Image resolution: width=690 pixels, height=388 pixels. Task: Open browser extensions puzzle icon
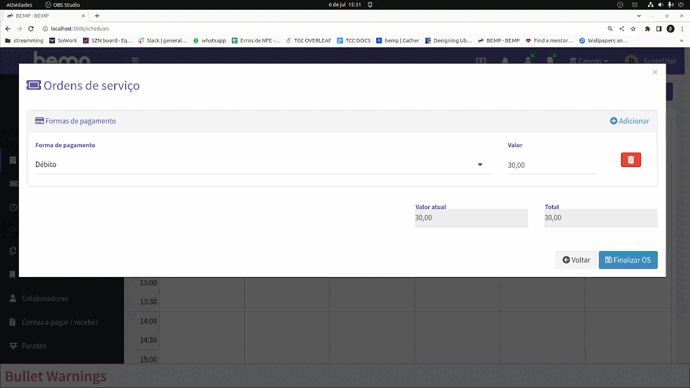click(x=647, y=29)
